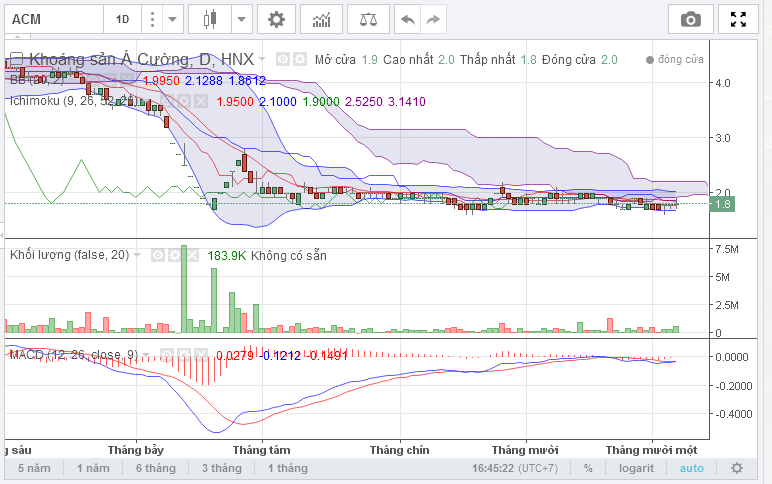
Task: Redo the last chart action
Action: click(433, 20)
